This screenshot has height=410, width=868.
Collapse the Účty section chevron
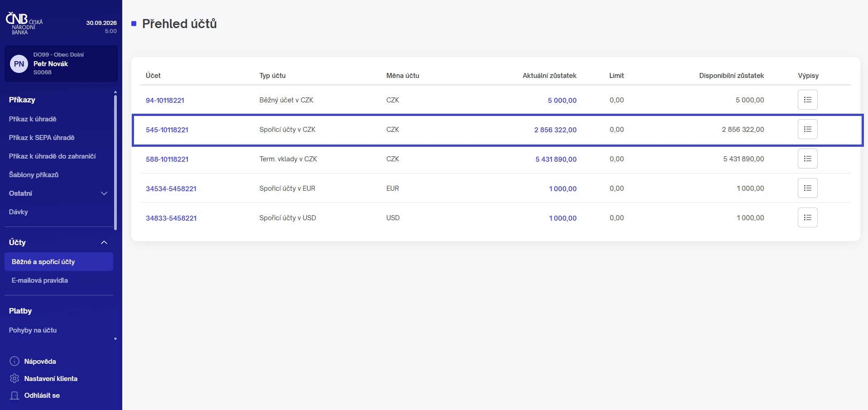click(104, 242)
